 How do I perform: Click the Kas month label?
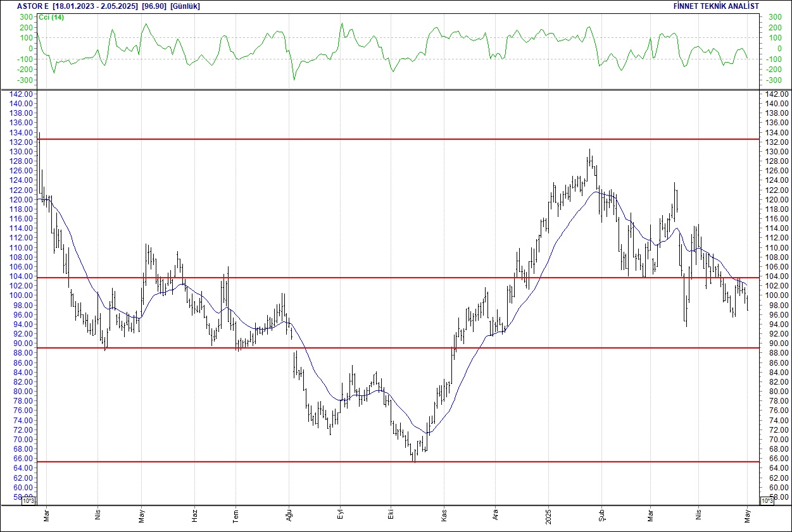pos(444,515)
